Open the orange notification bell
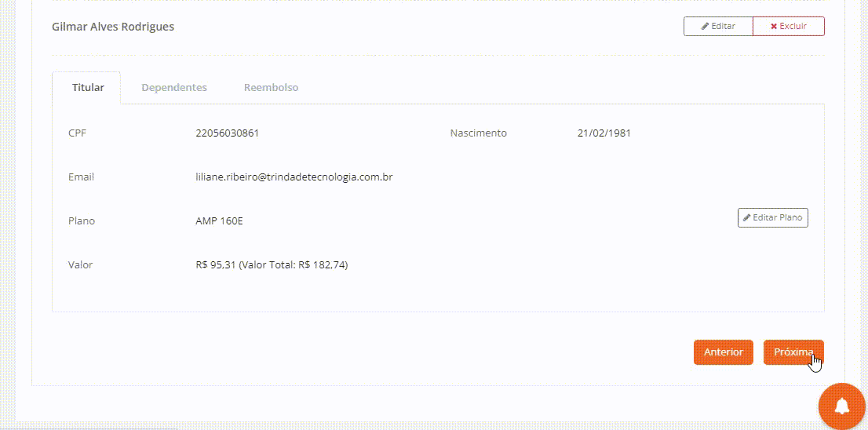This screenshot has width=868, height=430. tap(842, 406)
